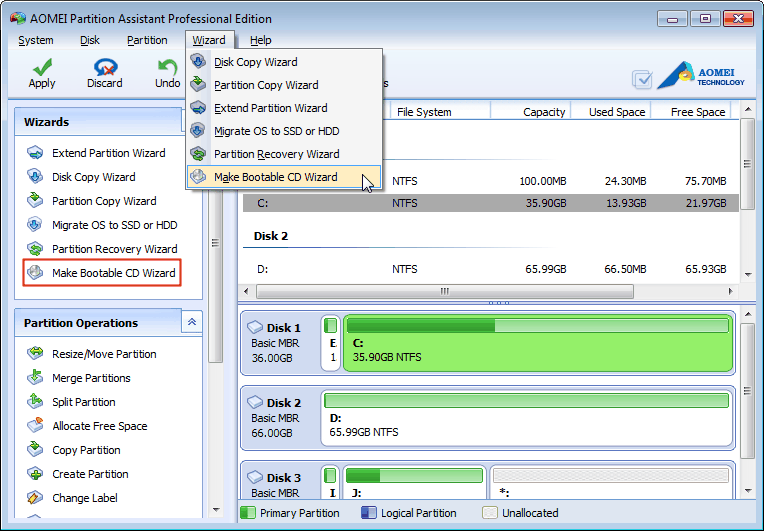Sort by Free Space column header
This screenshot has height=531, width=764.
691,112
